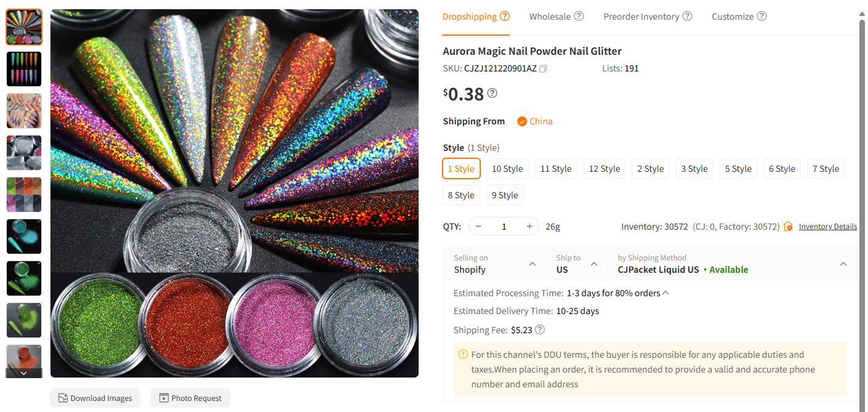Select the 5 Style option
Viewport: 868px width, 412px height.
pos(738,168)
